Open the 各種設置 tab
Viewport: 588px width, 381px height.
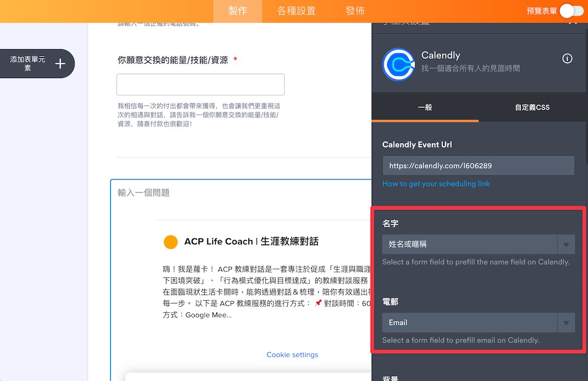tap(296, 11)
